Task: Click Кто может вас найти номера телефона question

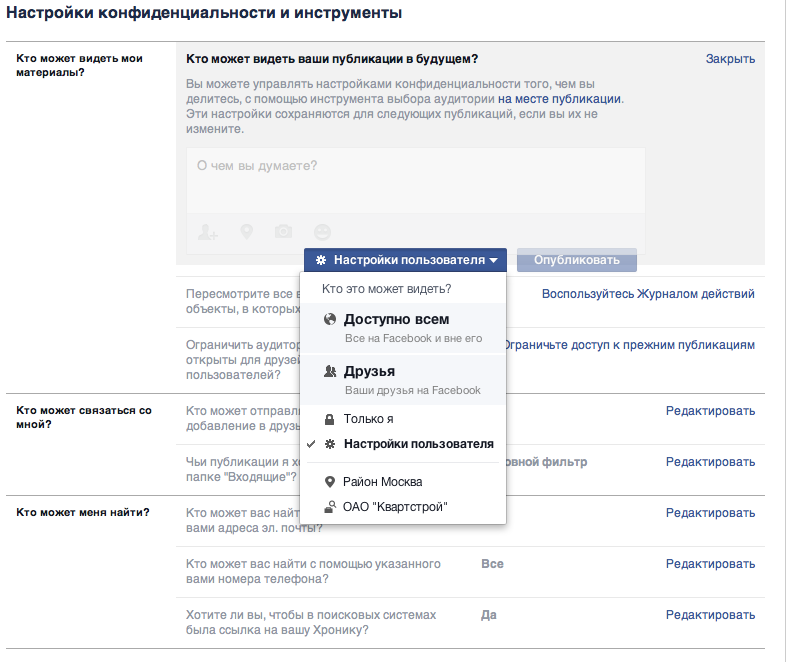Action: (313, 571)
